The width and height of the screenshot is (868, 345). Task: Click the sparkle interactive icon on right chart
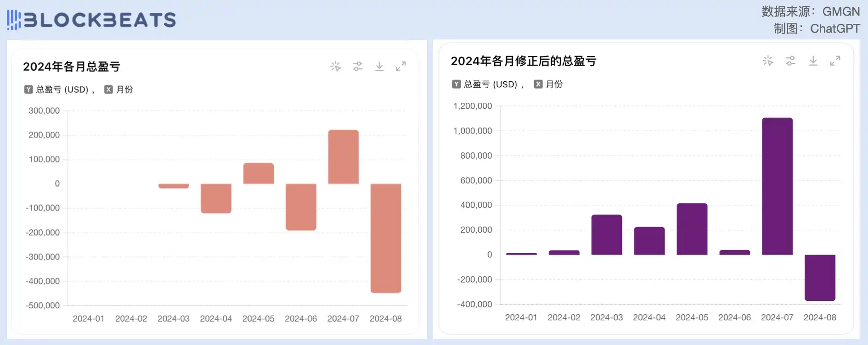tap(768, 61)
